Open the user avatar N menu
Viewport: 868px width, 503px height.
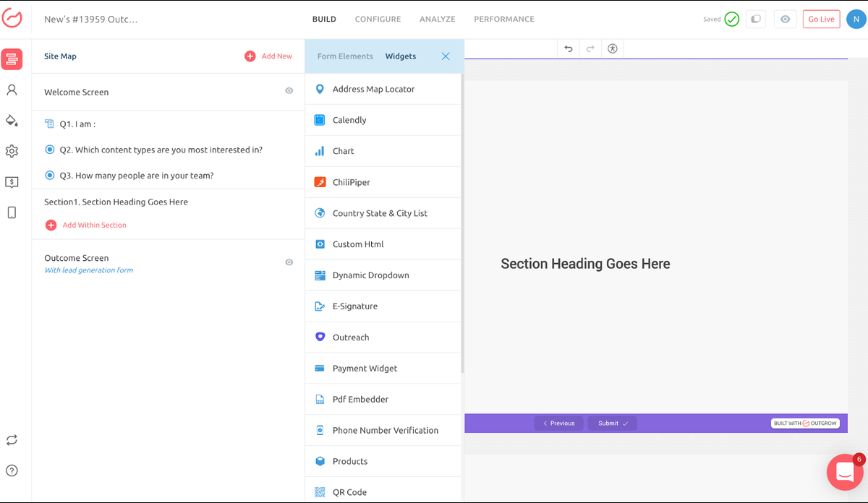click(855, 20)
